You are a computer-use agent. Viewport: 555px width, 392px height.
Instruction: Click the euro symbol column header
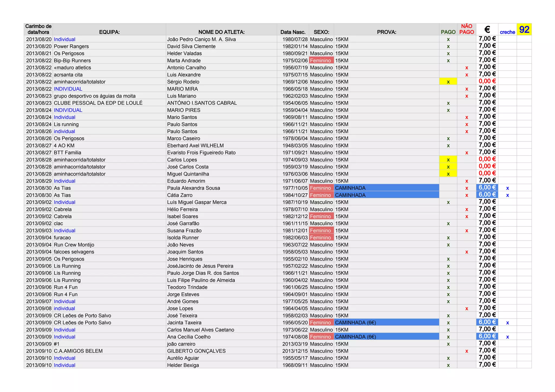tap(487, 29)
